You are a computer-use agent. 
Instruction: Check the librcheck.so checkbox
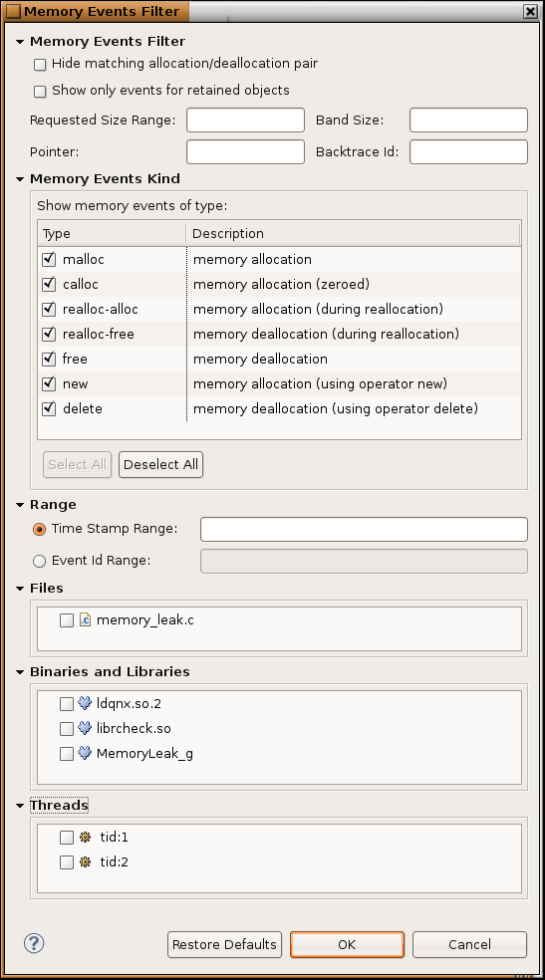[67, 729]
